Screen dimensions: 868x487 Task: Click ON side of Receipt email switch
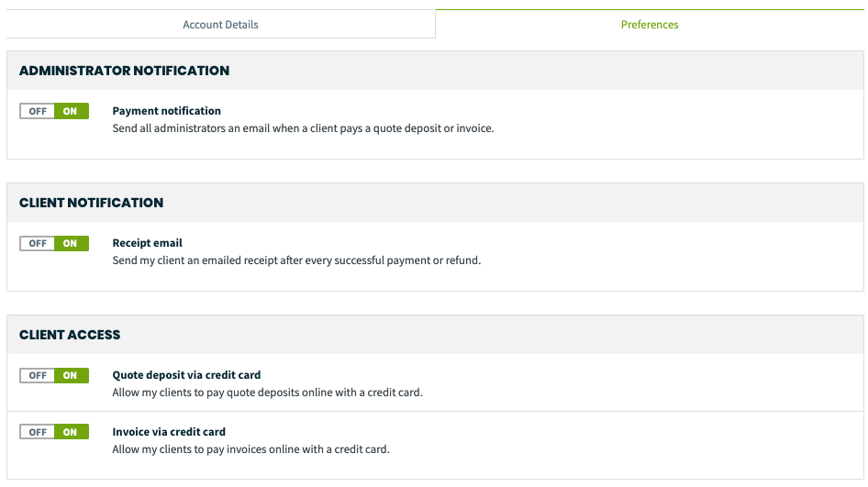(x=71, y=244)
